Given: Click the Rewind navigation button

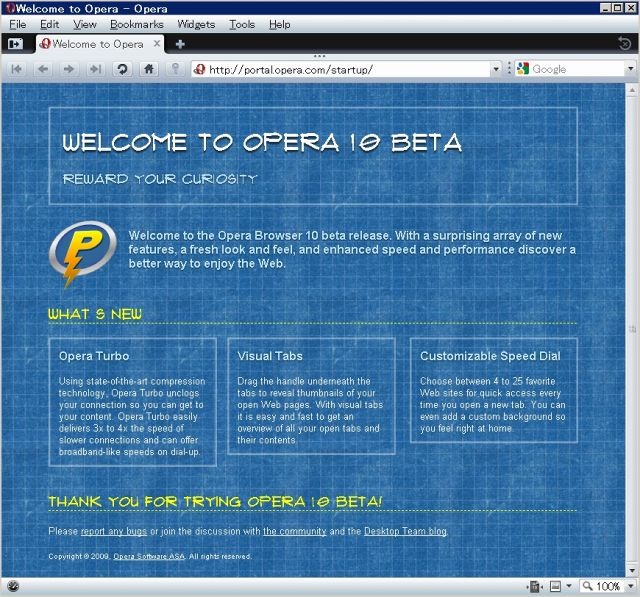Looking at the screenshot, I should (x=17, y=69).
